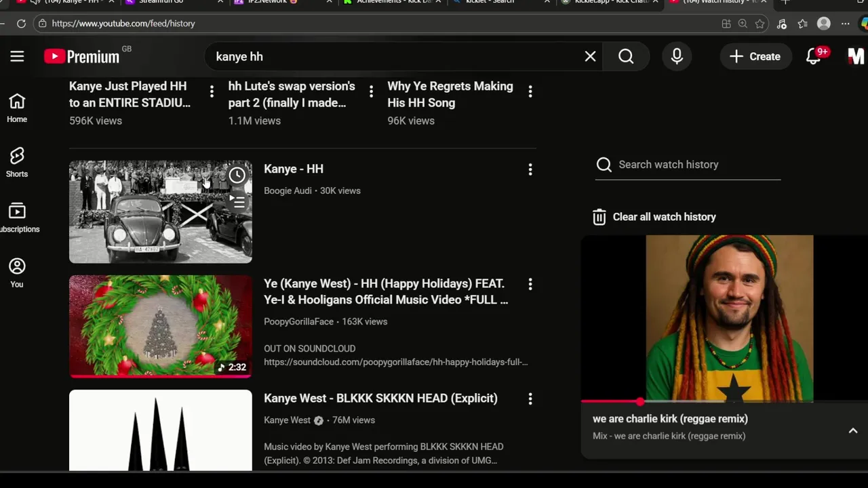
Task: Open Subscriptions in the sidebar
Action: (17, 218)
